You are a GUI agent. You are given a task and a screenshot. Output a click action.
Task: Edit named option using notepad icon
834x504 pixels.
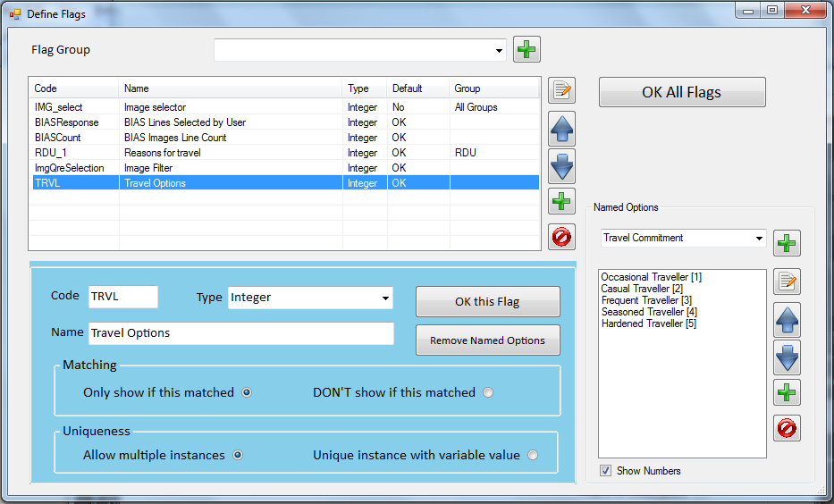click(787, 281)
